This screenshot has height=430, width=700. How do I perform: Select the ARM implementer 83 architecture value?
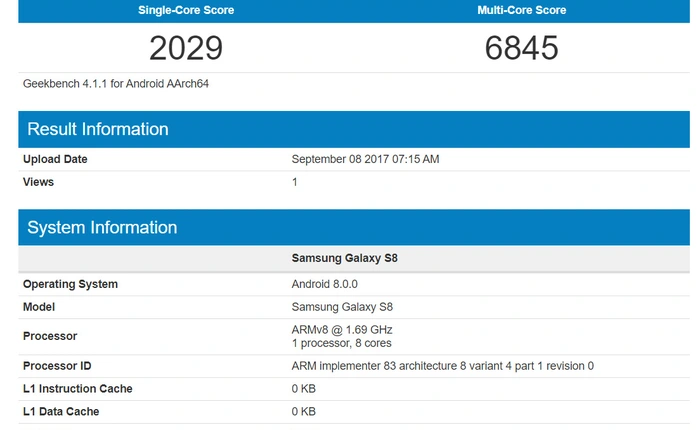(442, 366)
